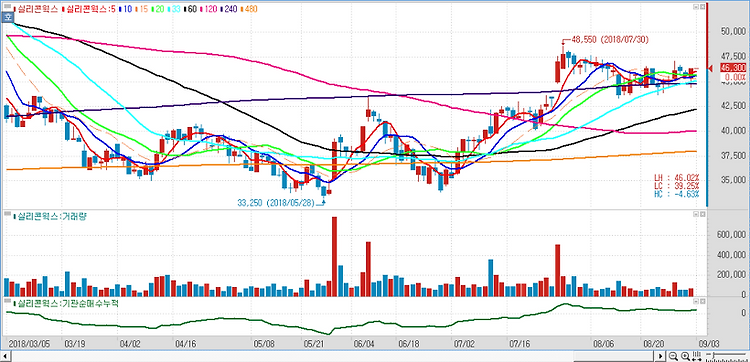Select the green '20' moving average legend
This screenshot has width=750, height=362.
[158, 8]
